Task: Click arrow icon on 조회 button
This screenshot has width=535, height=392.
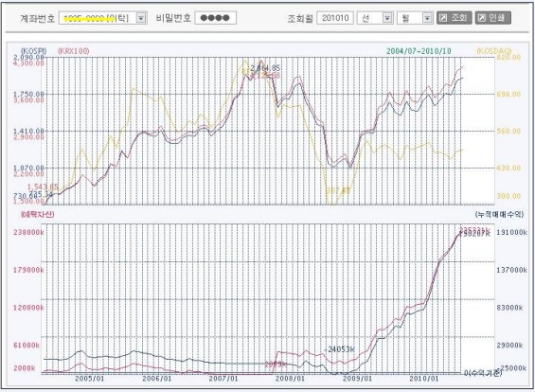Action: (443, 18)
